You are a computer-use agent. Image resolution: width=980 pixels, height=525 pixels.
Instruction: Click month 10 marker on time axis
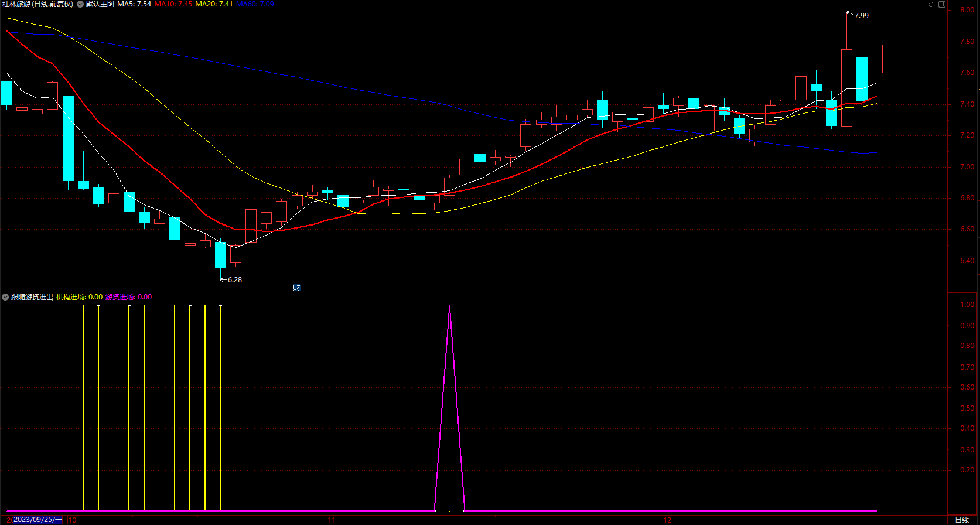(x=72, y=520)
